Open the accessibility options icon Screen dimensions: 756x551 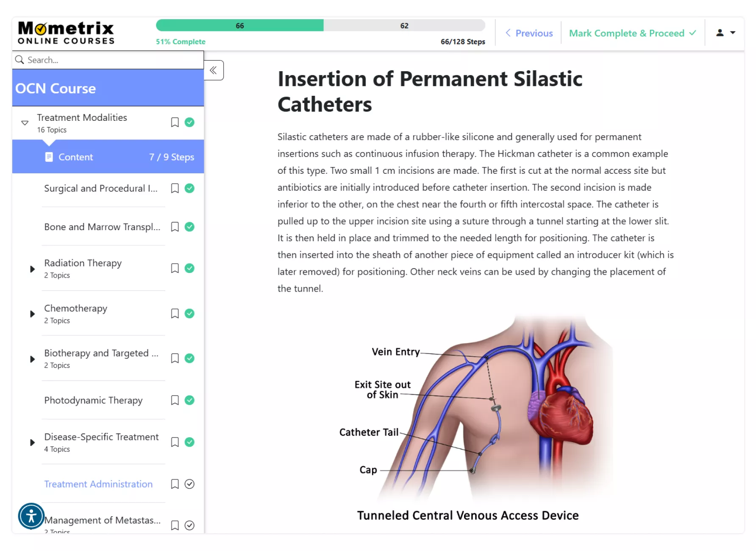coord(31,516)
